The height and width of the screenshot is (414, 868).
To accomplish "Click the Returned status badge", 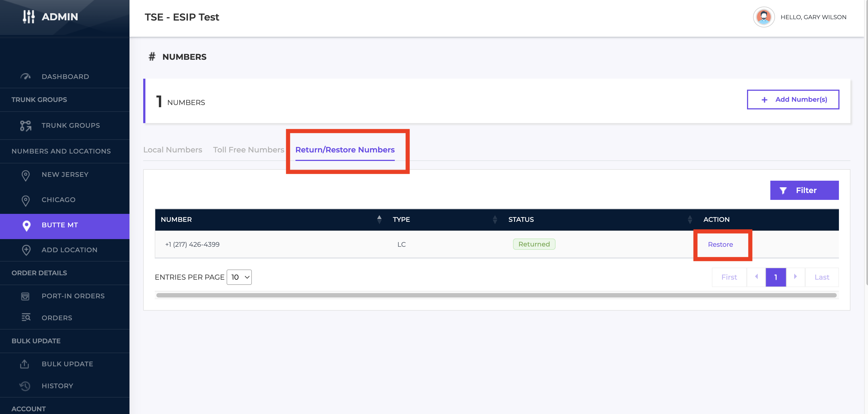I will pyautogui.click(x=534, y=244).
